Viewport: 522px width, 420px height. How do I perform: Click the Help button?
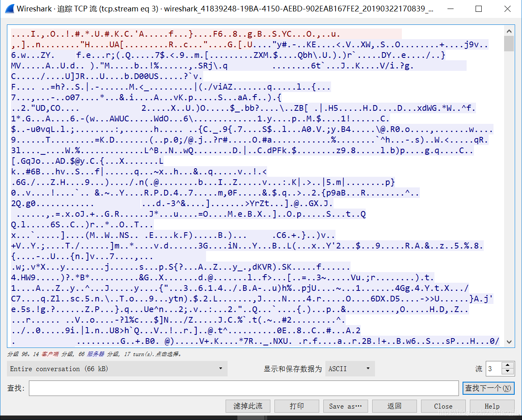coord(492,406)
